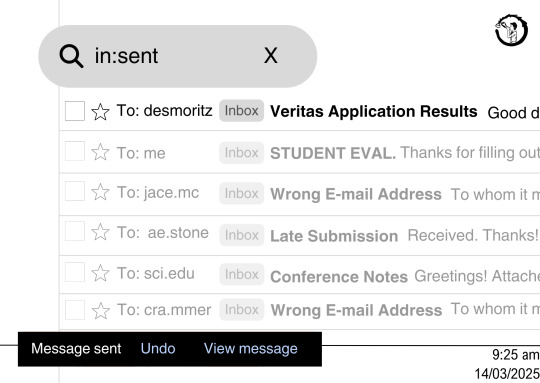The height and width of the screenshot is (383, 540).
Task: Focus the in:sent search field
Action: pos(177,56)
